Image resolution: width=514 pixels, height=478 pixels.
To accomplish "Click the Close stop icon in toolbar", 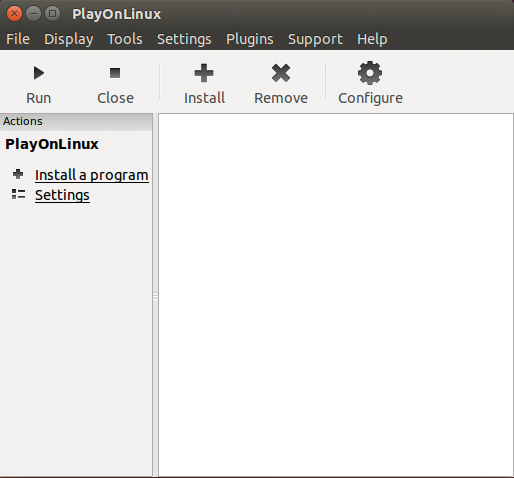I will tap(115, 73).
